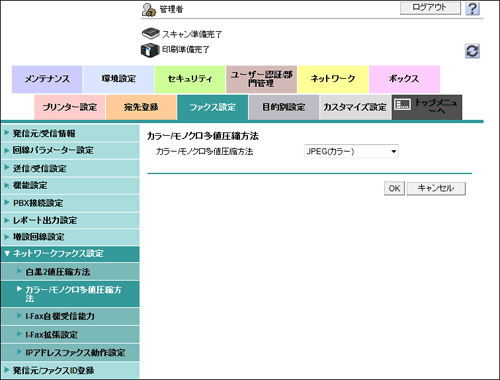The image size is (500, 380).
Task: Click the キャンセル cancel button
Action: coord(436,188)
